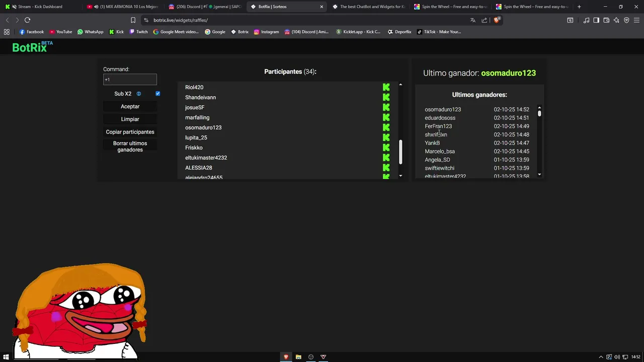Open the Leo AI sparkle icon

point(616,20)
